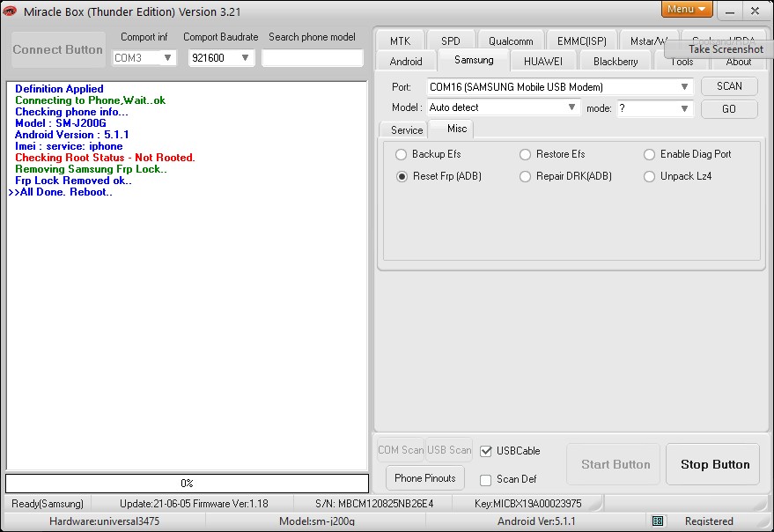The width and height of the screenshot is (774, 532).
Task: Click 'Checking Root Status - Not Rooted.' log line
Action: 105,158
